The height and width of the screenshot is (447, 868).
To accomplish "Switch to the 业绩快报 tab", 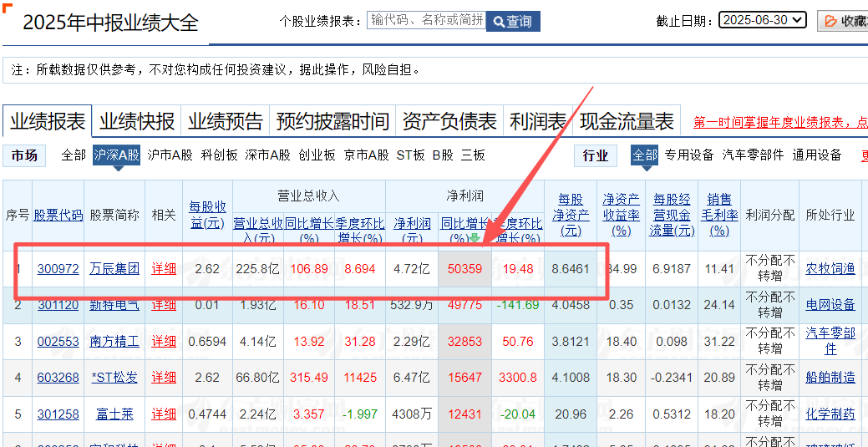I will click(x=137, y=121).
